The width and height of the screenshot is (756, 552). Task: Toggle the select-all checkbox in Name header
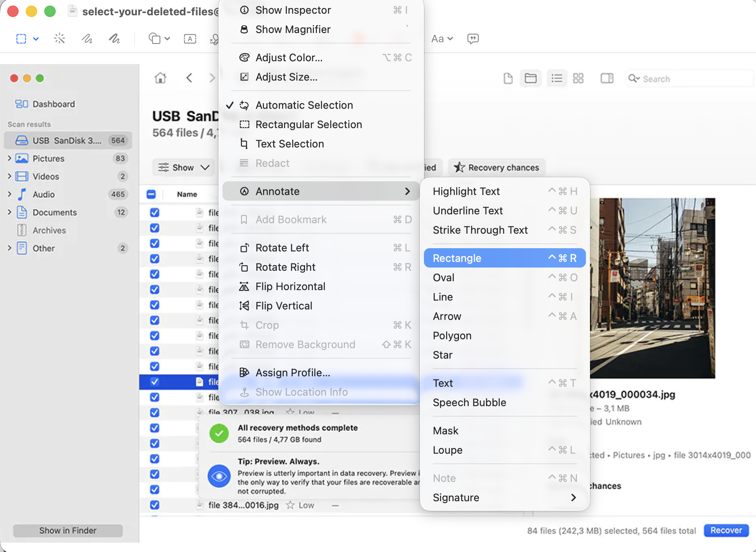coord(151,194)
